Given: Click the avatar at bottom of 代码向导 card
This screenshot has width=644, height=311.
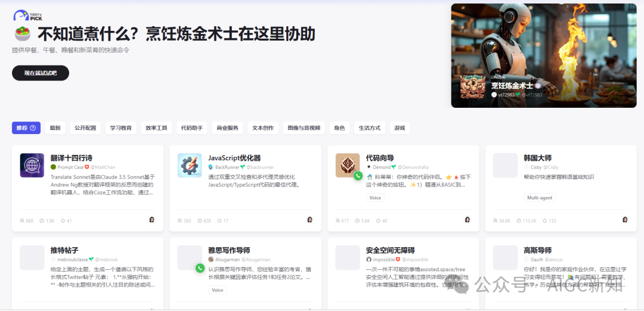Looking at the screenshot, I should pos(467,220).
